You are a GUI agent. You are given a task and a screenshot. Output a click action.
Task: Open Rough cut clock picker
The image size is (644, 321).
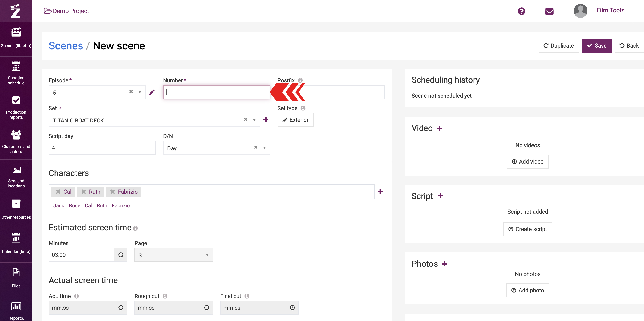click(x=206, y=308)
